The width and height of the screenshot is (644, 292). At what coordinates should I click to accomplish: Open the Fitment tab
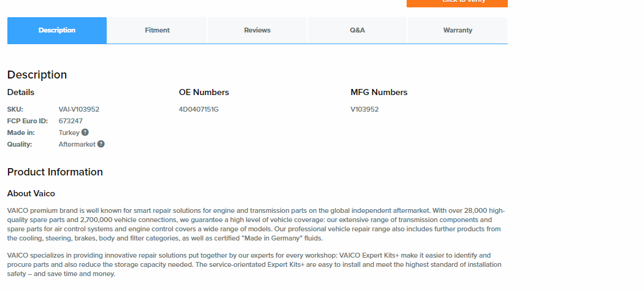[157, 30]
